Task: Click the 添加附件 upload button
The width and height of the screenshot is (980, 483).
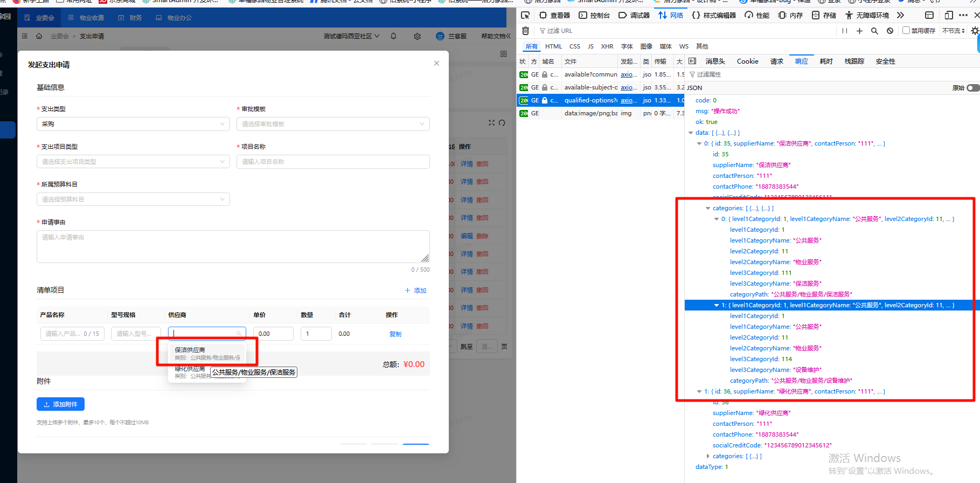Action: click(60, 404)
